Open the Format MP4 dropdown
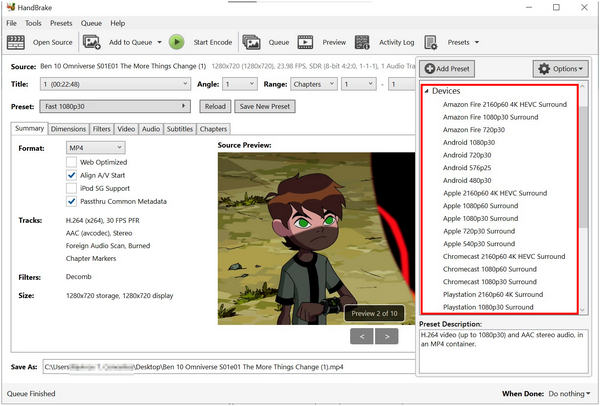Screen dimensions: 600x406 pyautogui.click(x=88, y=147)
